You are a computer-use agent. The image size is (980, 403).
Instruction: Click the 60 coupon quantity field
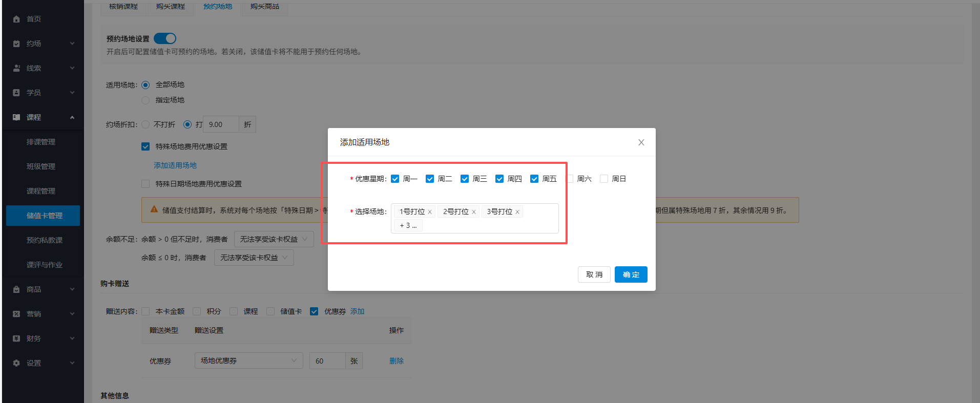pyautogui.click(x=328, y=361)
